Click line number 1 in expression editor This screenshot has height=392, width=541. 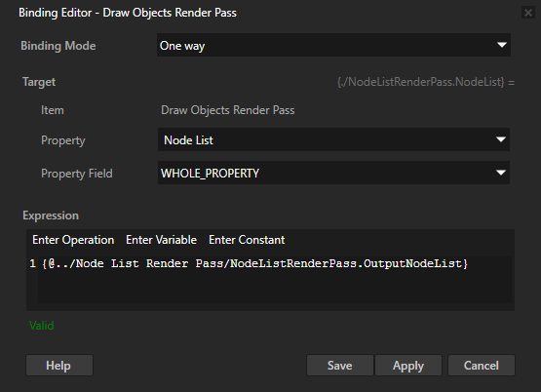[x=33, y=264]
